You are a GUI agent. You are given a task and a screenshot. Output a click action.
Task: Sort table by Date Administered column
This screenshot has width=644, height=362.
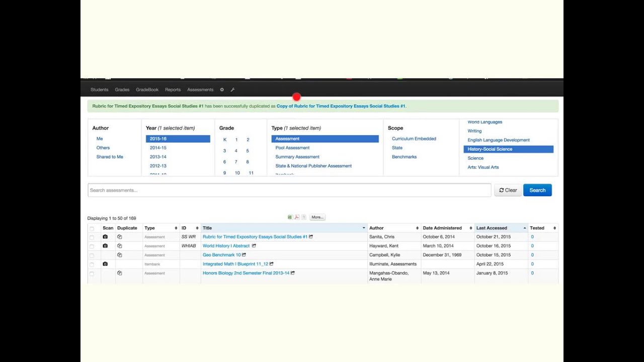click(x=448, y=228)
